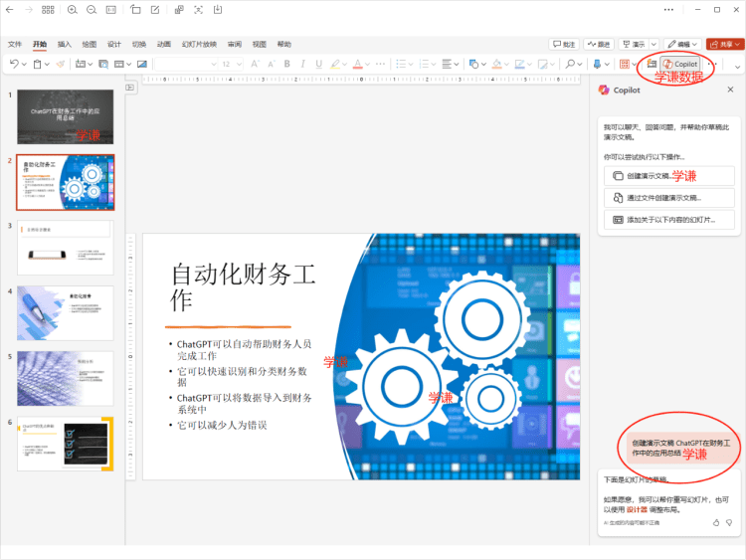Viewport: 746px width, 560px height.
Task: Click the Shapes icon in the ribbon
Action: (473, 64)
